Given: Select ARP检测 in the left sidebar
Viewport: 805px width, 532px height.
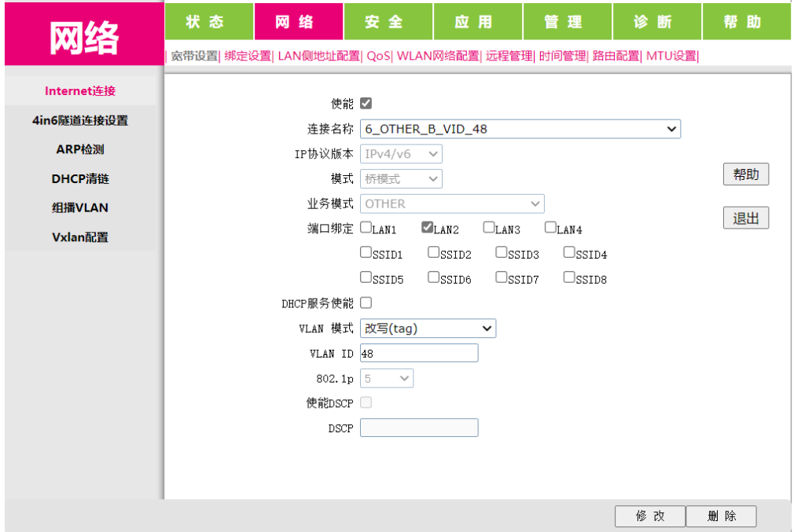Looking at the screenshot, I should (x=80, y=149).
